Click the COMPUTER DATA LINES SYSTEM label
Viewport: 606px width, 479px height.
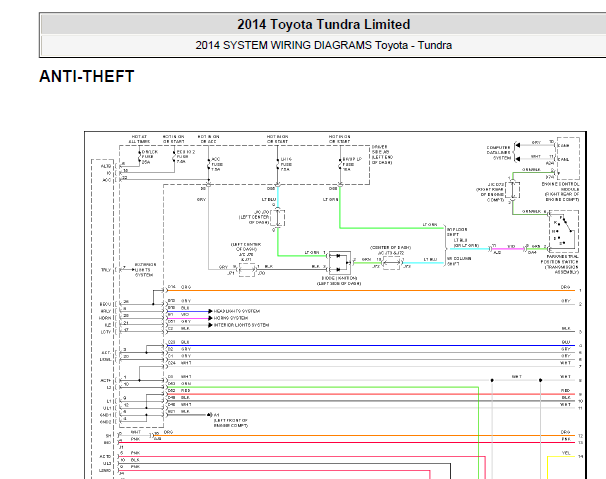point(499,153)
